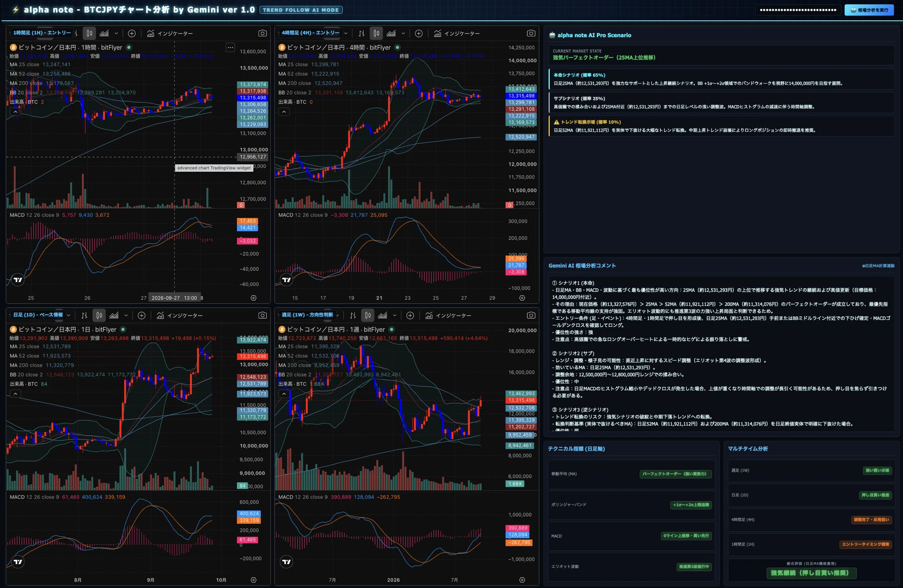Click the 調整完了・反発狙い badge for 4時間足

point(871,519)
